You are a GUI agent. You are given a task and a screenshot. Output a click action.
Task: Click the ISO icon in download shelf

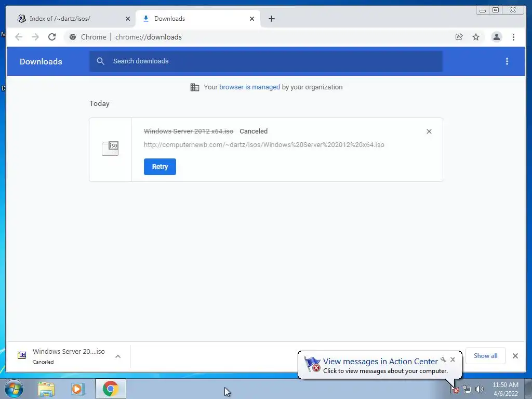(x=22, y=355)
